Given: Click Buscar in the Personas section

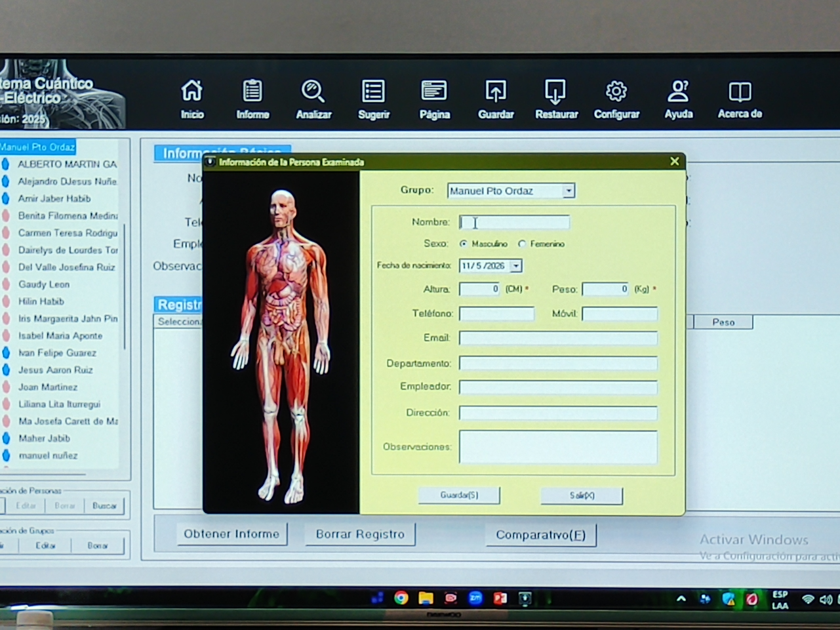Looking at the screenshot, I should click(x=104, y=506).
